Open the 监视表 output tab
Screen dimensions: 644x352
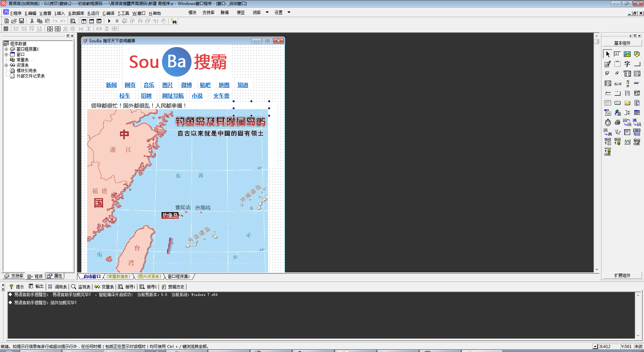(81, 287)
